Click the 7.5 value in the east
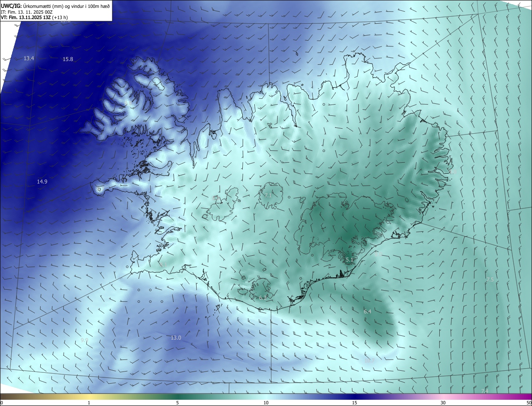532x406 pixels. pos(490,280)
